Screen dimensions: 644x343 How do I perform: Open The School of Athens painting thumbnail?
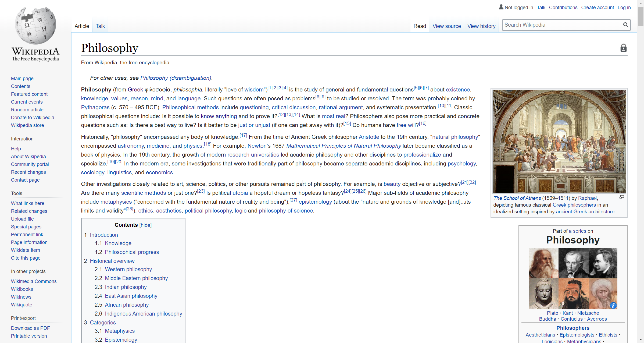tap(559, 142)
